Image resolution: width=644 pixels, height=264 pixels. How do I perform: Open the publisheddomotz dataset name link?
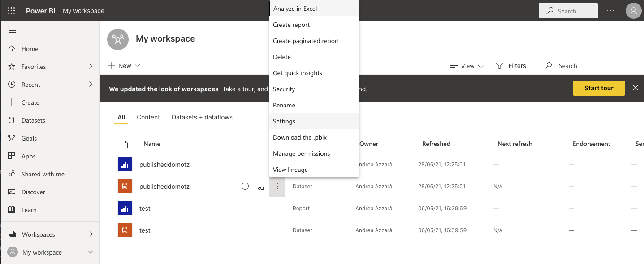(x=164, y=186)
